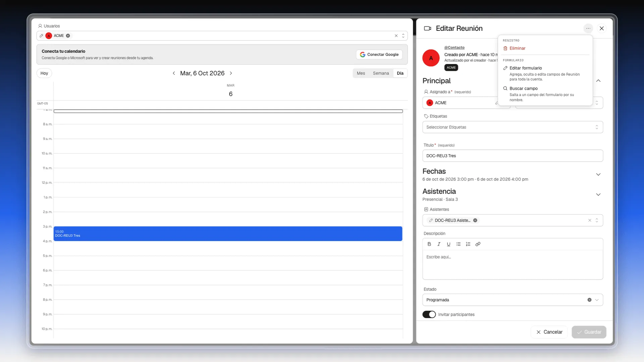
Task: Click the Guardar button
Action: point(589,332)
